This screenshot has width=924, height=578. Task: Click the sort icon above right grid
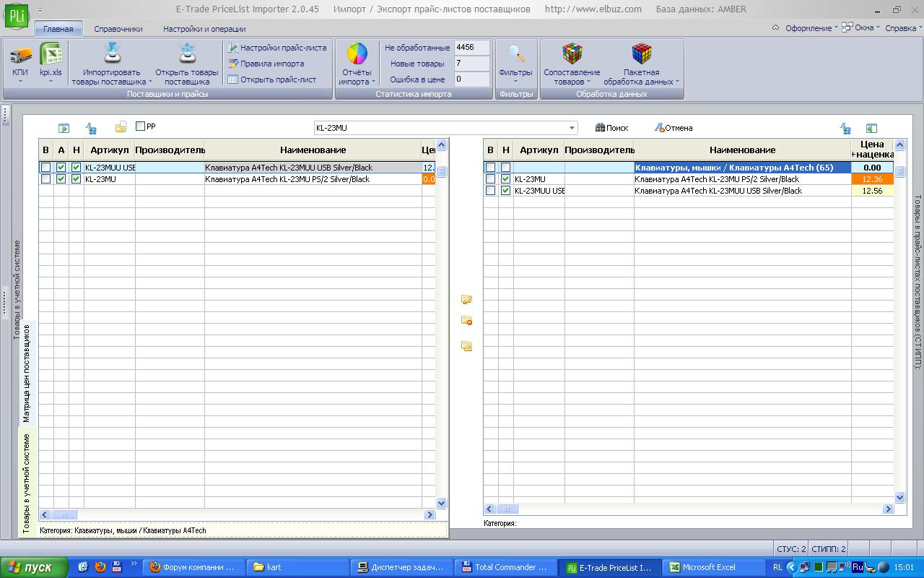(845, 129)
